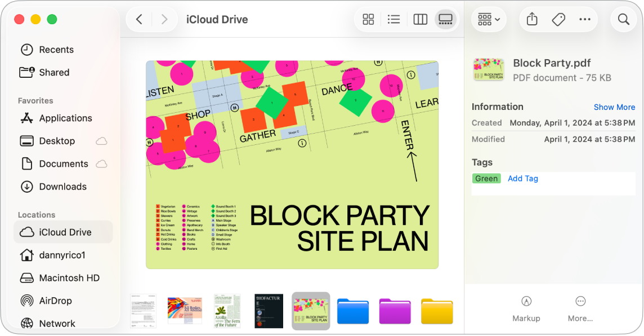
Task: Open Search from the toolbar magnifier icon
Action: click(x=623, y=19)
